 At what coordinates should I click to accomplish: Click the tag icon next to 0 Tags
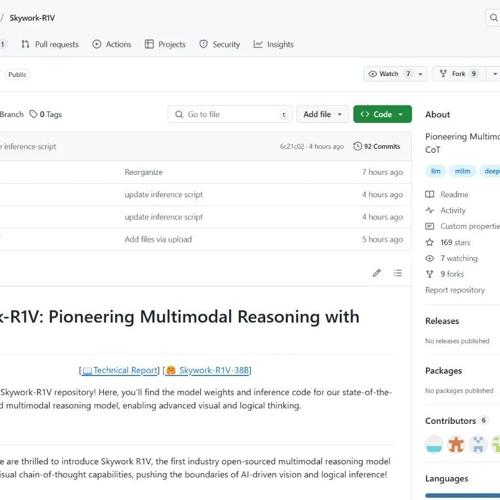[x=33, y=114]
